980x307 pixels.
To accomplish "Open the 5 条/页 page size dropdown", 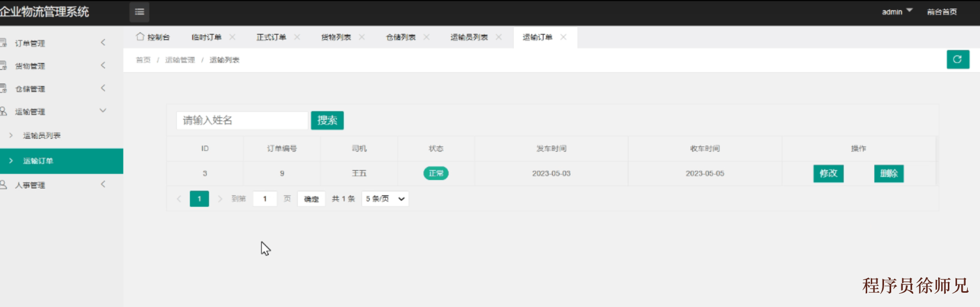I will (385, 199).
